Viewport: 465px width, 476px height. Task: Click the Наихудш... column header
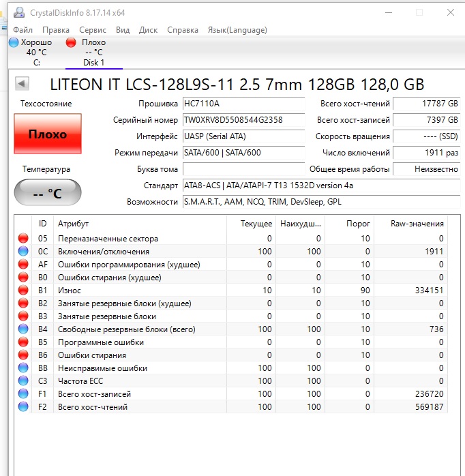point(300,224)
